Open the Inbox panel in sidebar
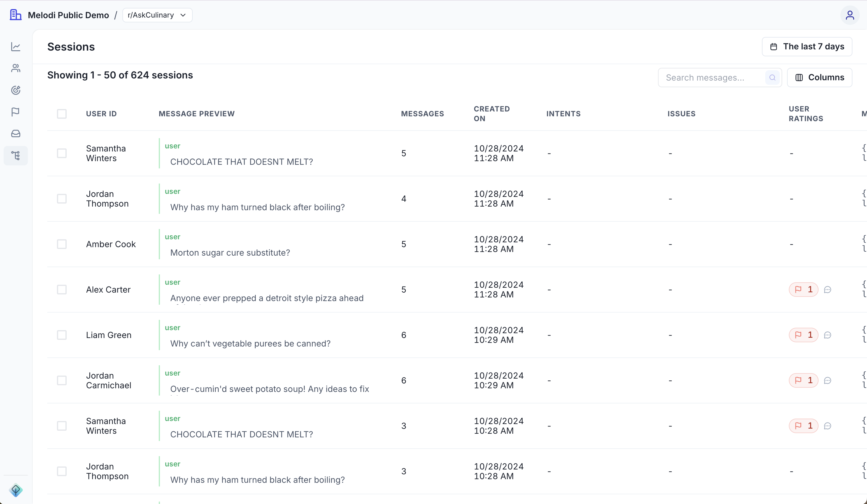867x504 pixels. coord(15,134)
